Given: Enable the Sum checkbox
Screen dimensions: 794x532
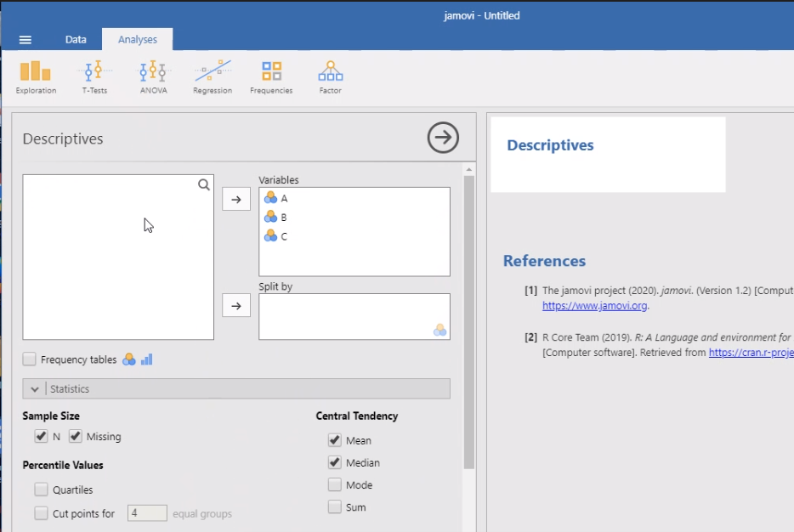Looking at the screenshot, I should point(335,507).
